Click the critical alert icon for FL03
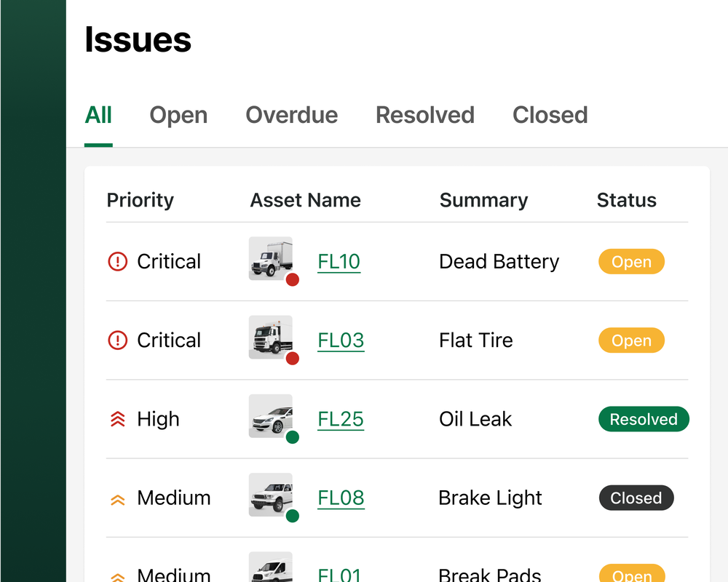 click(117, 340)
